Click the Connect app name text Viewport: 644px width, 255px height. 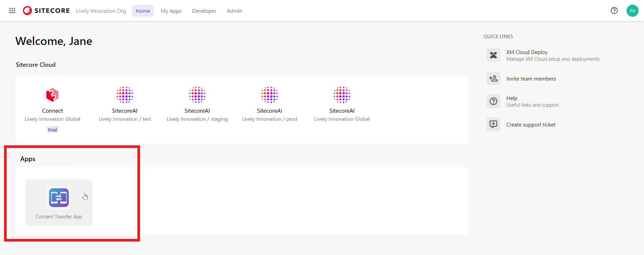(x=52, y=111)
